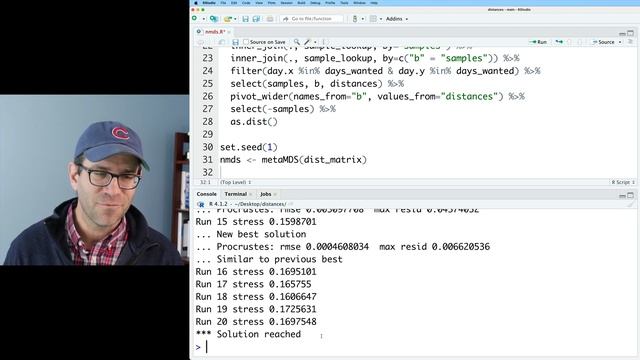Click the Run button in editor
This screenshot has width=640, height=360.
538,42
